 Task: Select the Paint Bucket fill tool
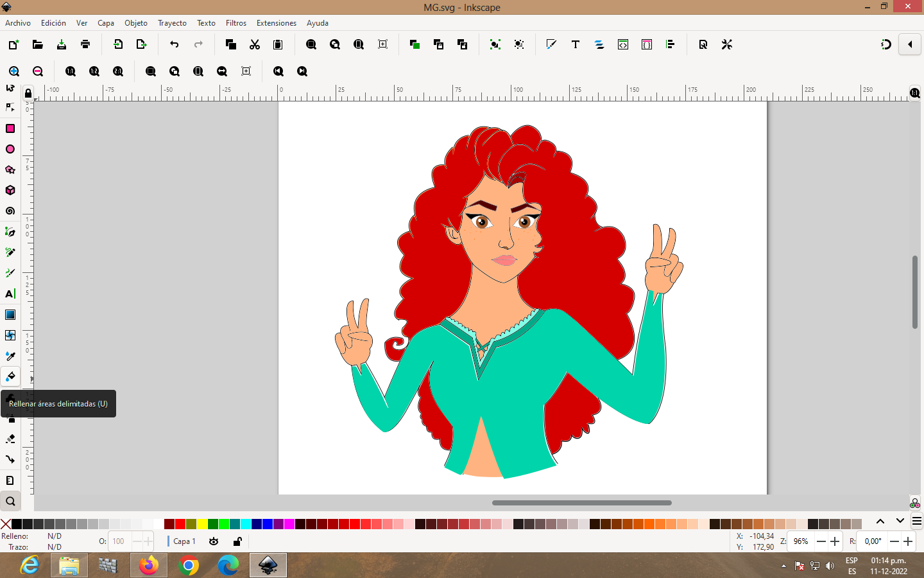pyautogui.click(x=10, y=376)
